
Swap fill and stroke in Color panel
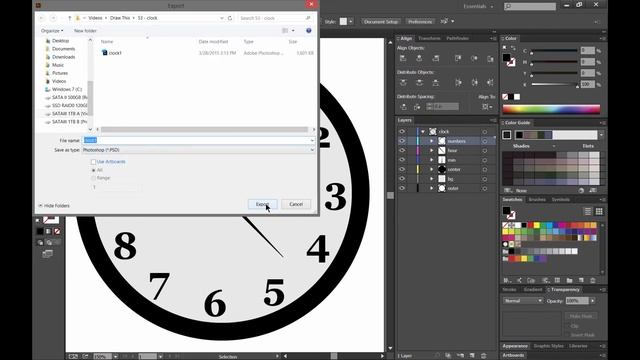513,48
